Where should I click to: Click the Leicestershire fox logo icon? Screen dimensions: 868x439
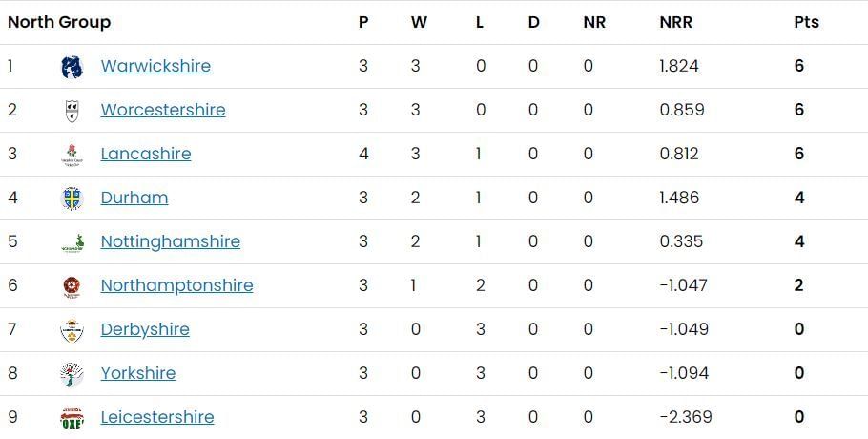click(x=72, y=418)
